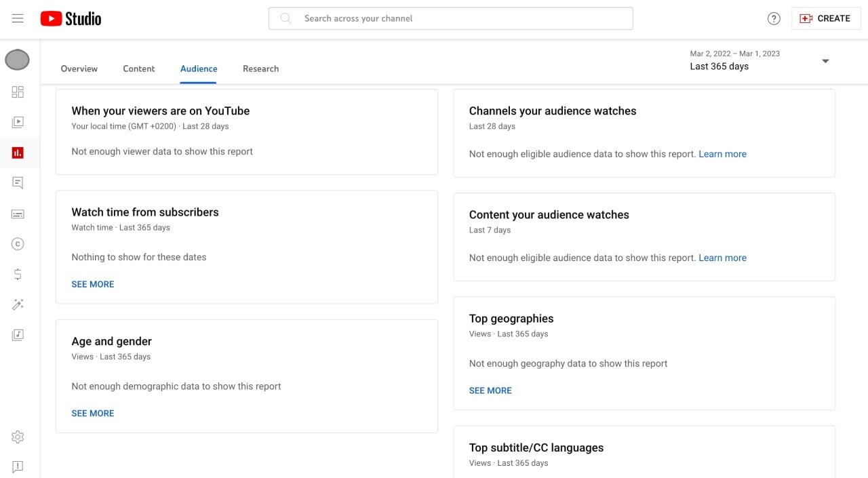Screen dimensions: 868x478
Task: Open Customization magic wand icon
Action: point(18,304)
